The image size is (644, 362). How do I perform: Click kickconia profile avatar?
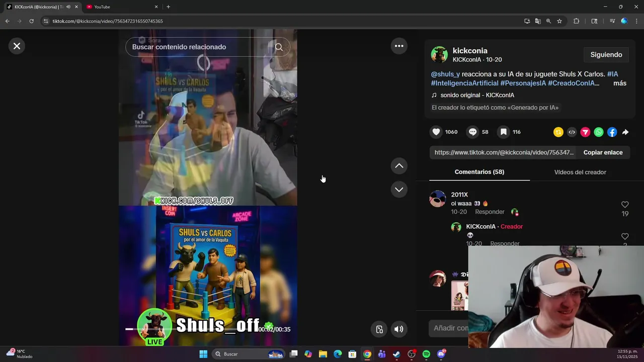[439, 55]
